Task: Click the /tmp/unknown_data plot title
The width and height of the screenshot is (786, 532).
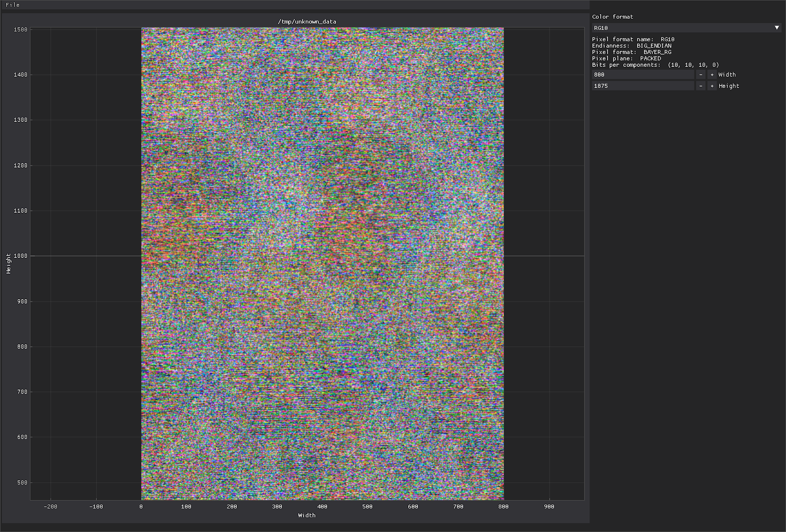Action: click(x=307, y=22)
